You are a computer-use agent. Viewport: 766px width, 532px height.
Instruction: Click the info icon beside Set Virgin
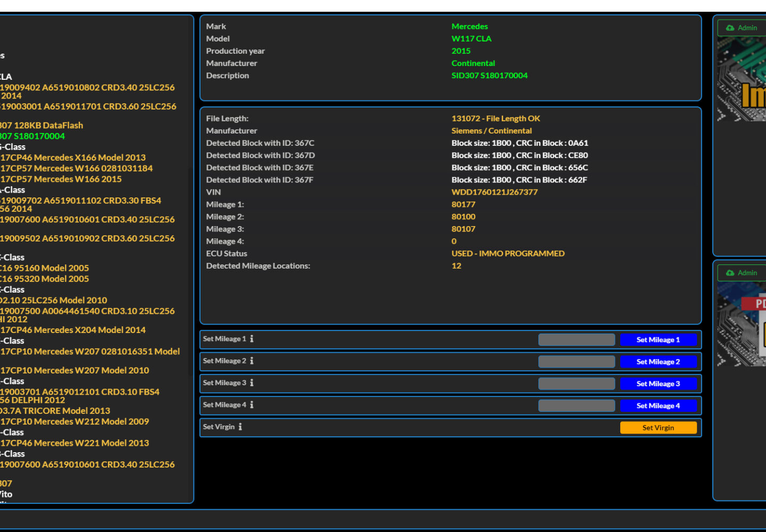coord(240,427)
